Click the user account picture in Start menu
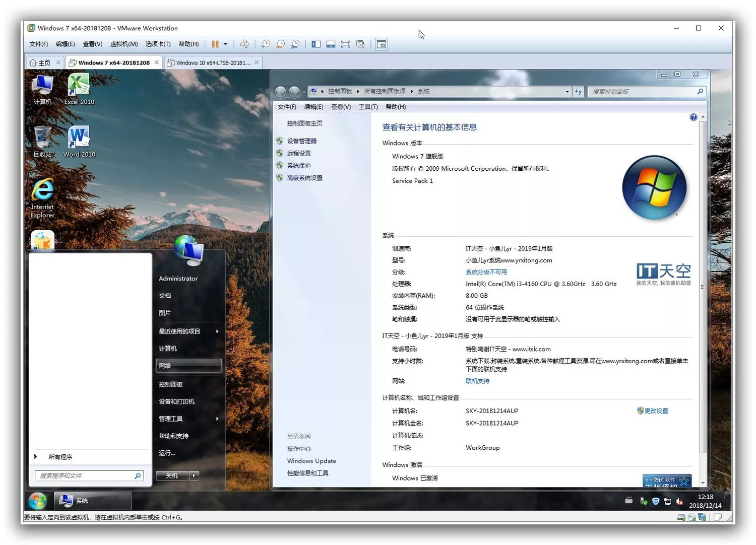756x545 pixels. click(x=189, y=250)
